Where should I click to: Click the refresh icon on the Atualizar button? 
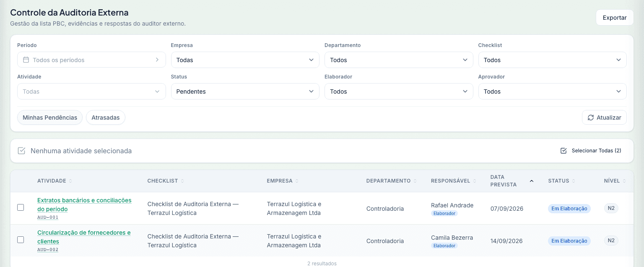(x=591, y=118)
